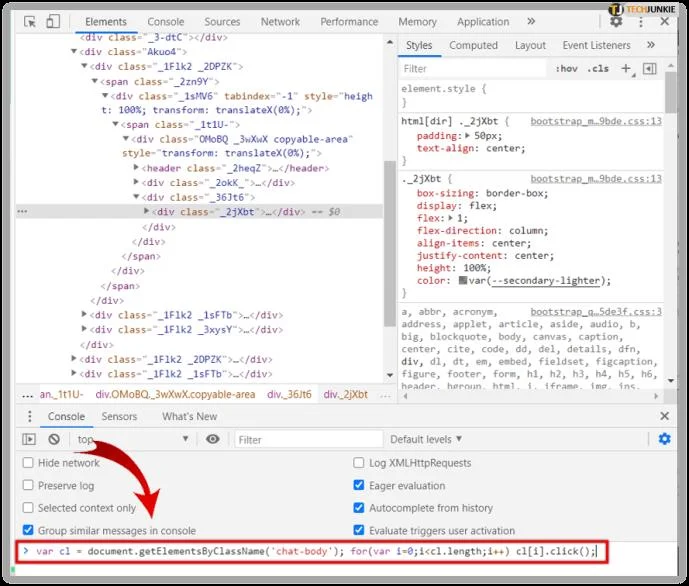Screen dimensions: 689x586
Task: Uncheck Evaluate triggers user activation
Action: 359,530
